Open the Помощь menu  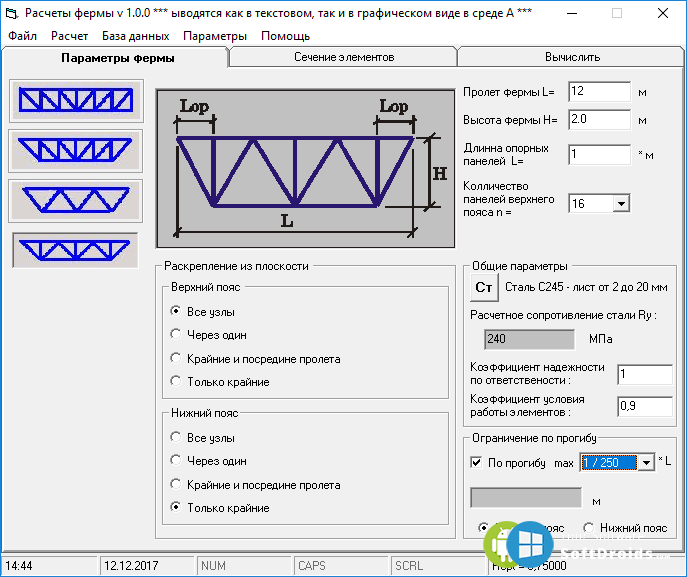[x=285, y=36]
